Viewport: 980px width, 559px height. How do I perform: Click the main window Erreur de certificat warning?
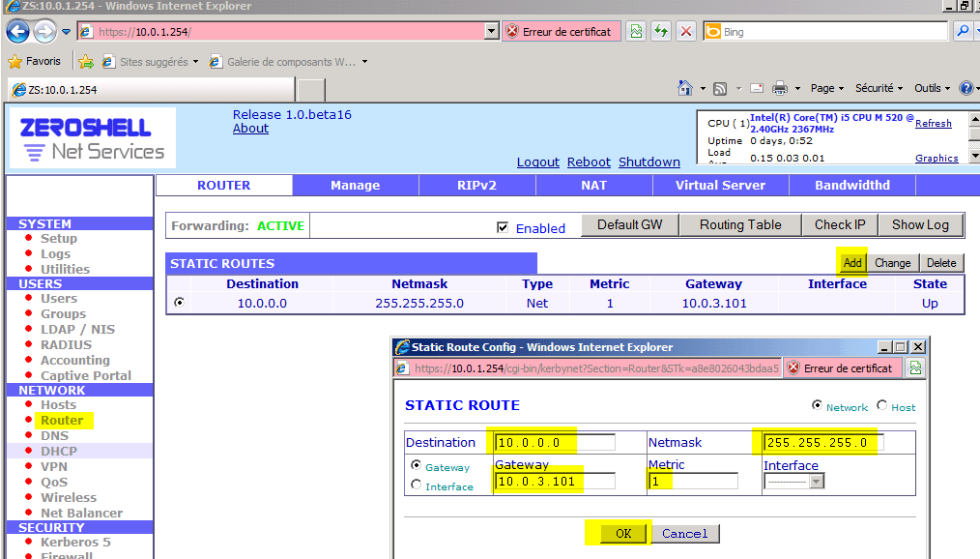pyautogui.click(x=562, y=31)
